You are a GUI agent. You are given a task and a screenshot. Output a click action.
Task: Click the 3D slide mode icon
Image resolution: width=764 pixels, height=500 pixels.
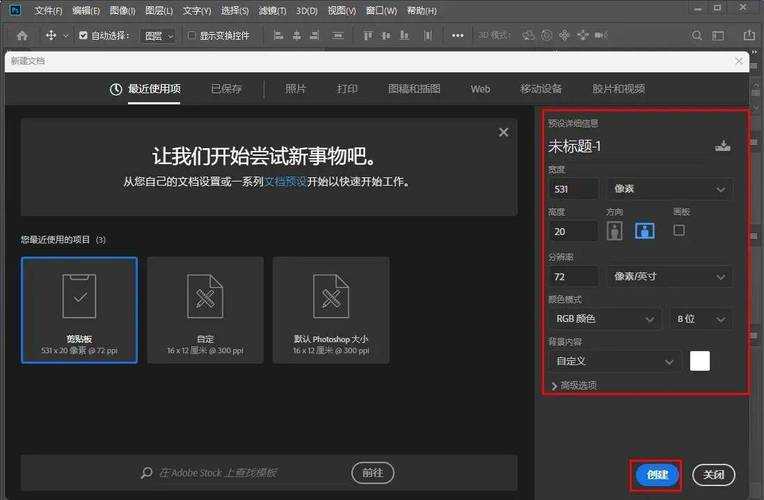[x=583, y=35]
